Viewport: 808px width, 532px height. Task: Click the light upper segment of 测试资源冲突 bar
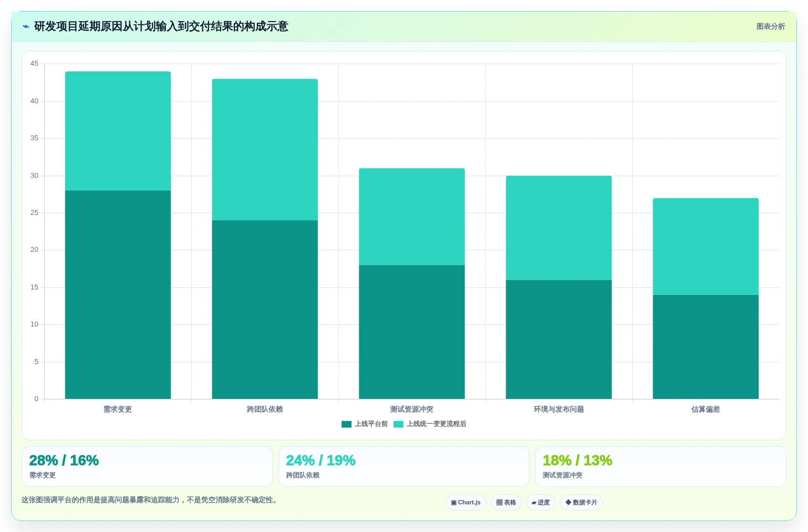pyautogui.click(x=412, y=217)
